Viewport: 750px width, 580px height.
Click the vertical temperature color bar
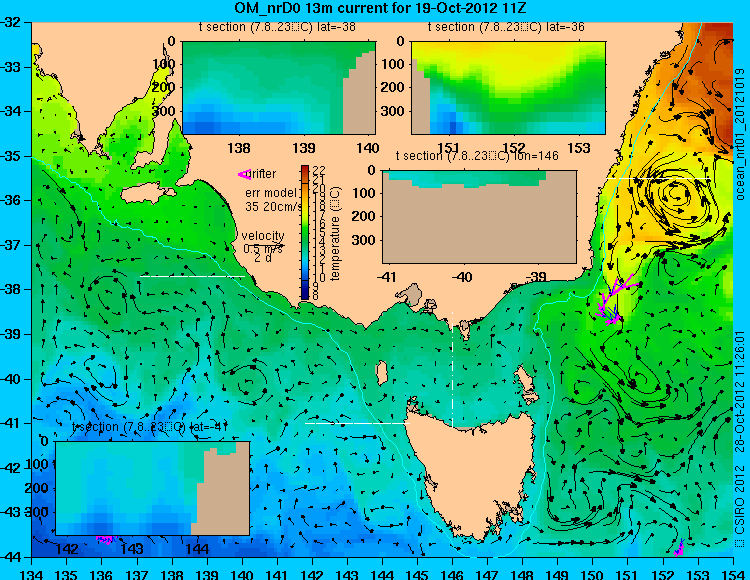point(305,232)
